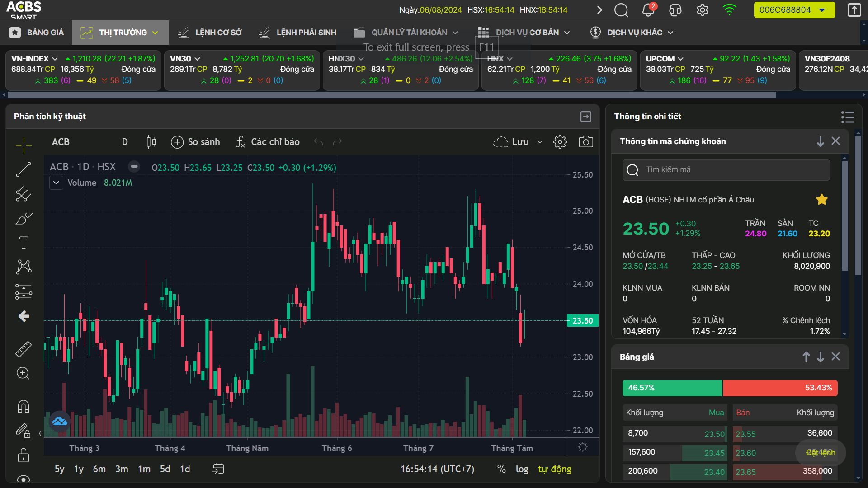Viewport: 868px width, 488px height.
Task: Select the trend line drawing tool
Action: pos(24,169)
